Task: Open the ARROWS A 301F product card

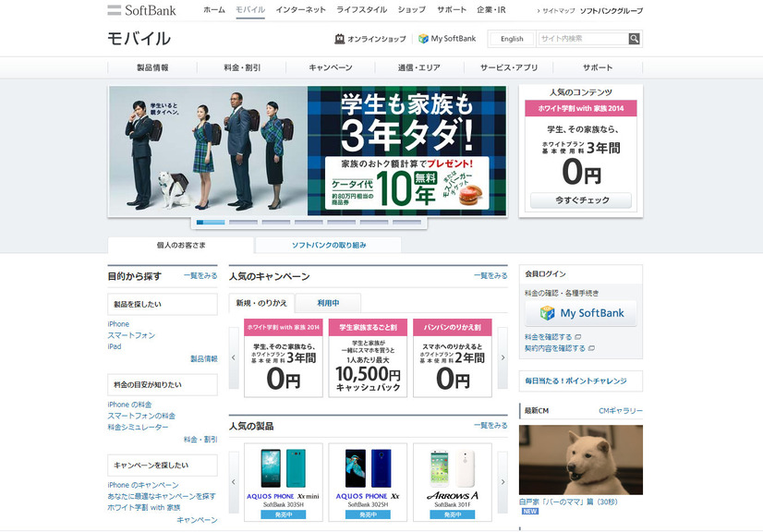Action: tap(453, 482)
